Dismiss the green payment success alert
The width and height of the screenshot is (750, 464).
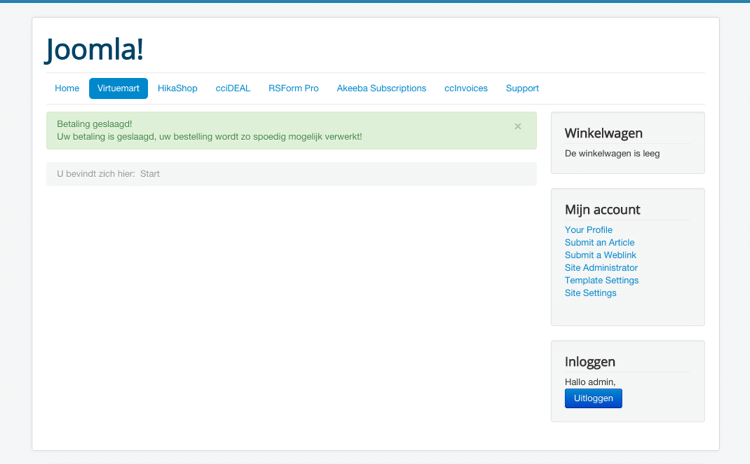518,127
